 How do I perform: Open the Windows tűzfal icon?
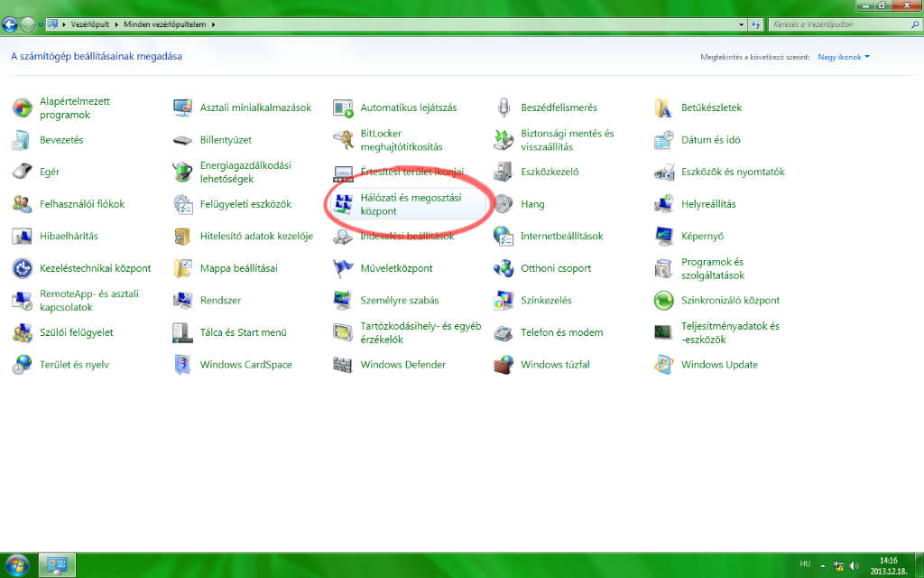click(559, 364)
